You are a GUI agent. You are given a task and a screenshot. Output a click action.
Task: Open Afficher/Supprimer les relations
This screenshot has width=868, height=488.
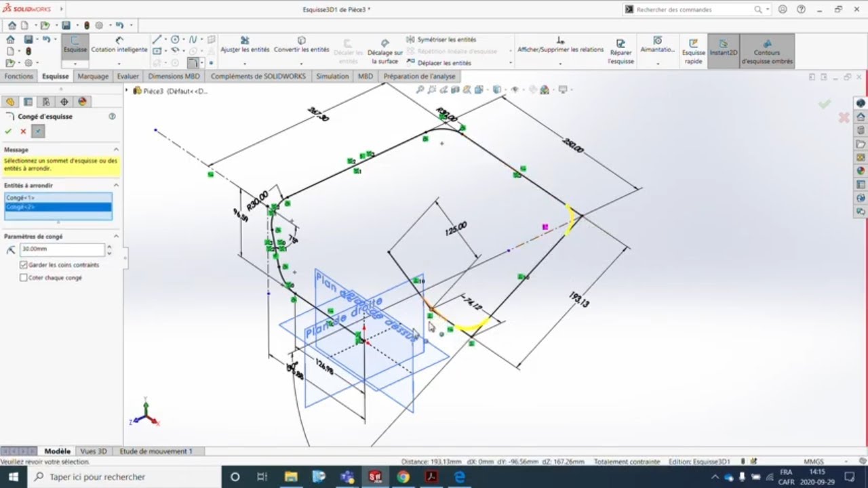click(560, 45)
